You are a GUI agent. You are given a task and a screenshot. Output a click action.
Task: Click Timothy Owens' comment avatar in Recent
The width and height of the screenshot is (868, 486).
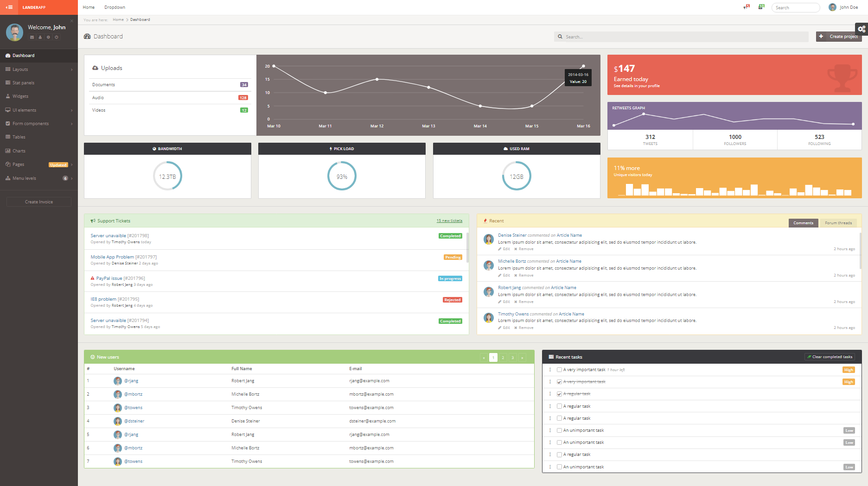tap(489, 318)
